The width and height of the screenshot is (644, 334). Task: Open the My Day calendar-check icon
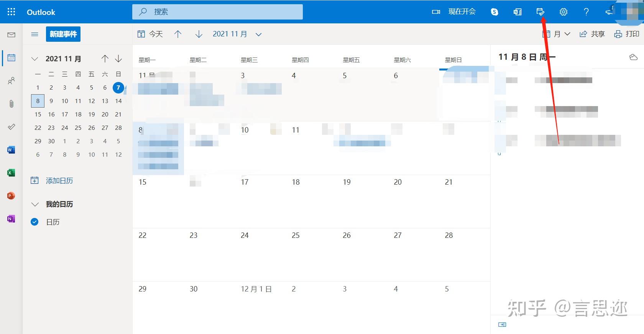click(x=540, y=12)
